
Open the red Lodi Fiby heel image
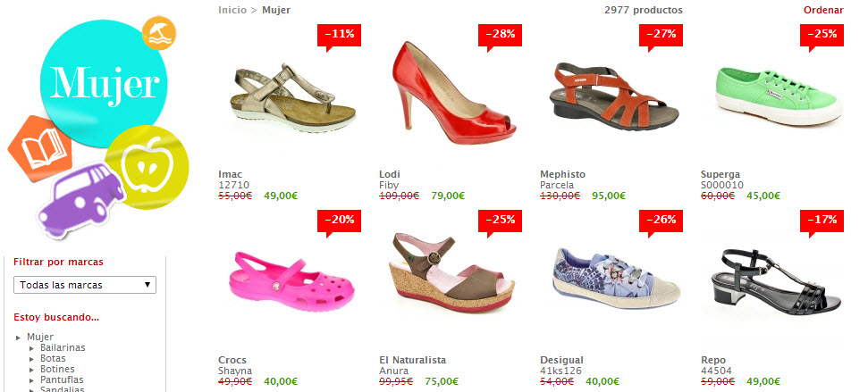453,93
